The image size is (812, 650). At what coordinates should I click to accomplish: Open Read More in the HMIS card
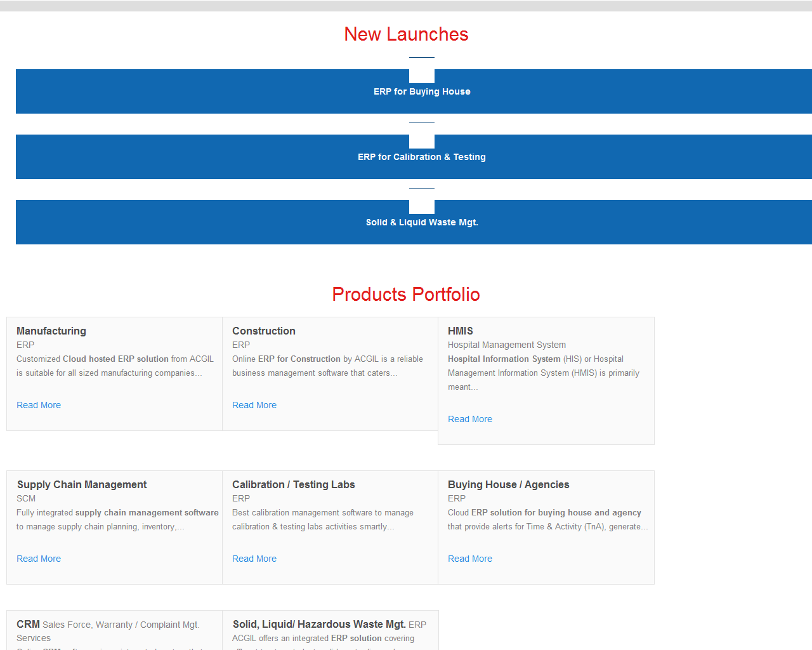click(470, 419)
